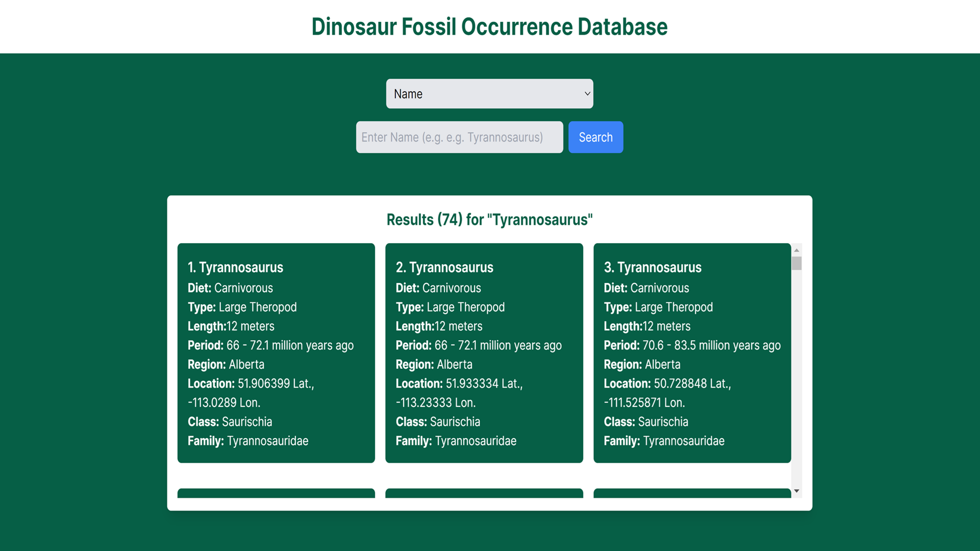Click Family: Tyrannosauridae in card 1

pyautogui.click(x=248, y=441)
